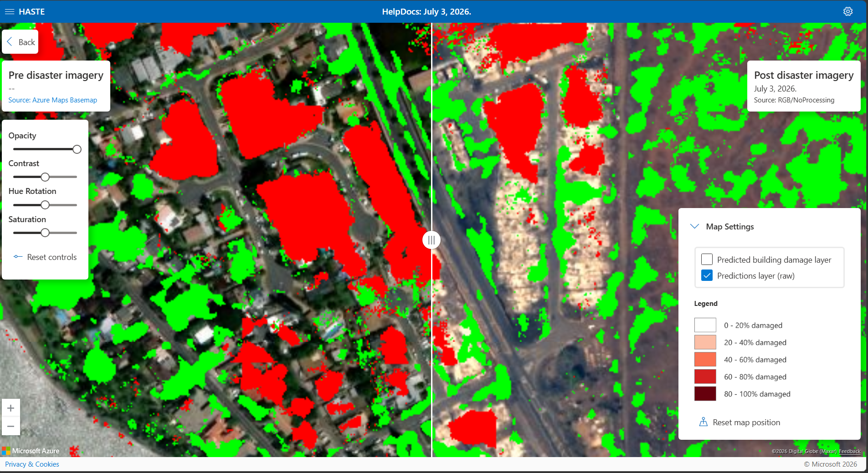The width and height of the screenshot is (868, 473).
Task: Click the ©2026 Digital Globe (Maxar) attribution
Action: (805, 451)
